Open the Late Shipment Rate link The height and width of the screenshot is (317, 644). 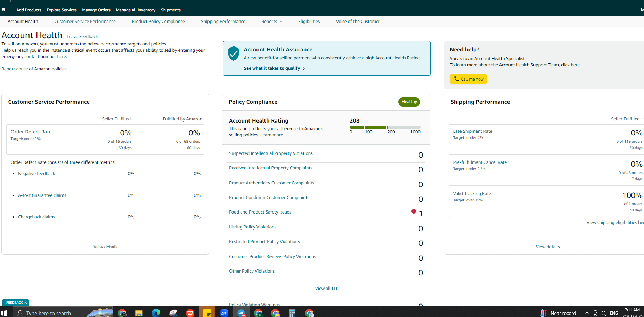pyautogui.click(x=473, y=131)
